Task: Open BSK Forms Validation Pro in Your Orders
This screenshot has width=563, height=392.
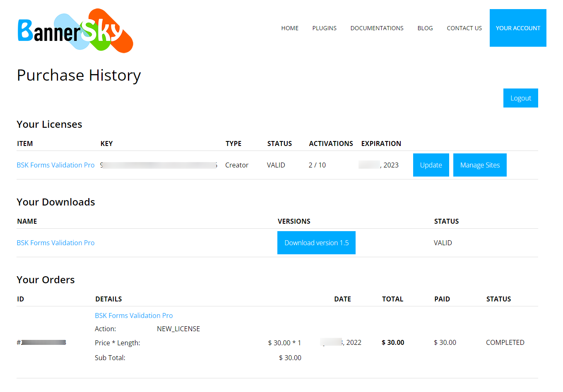Action: coord(134,315)
